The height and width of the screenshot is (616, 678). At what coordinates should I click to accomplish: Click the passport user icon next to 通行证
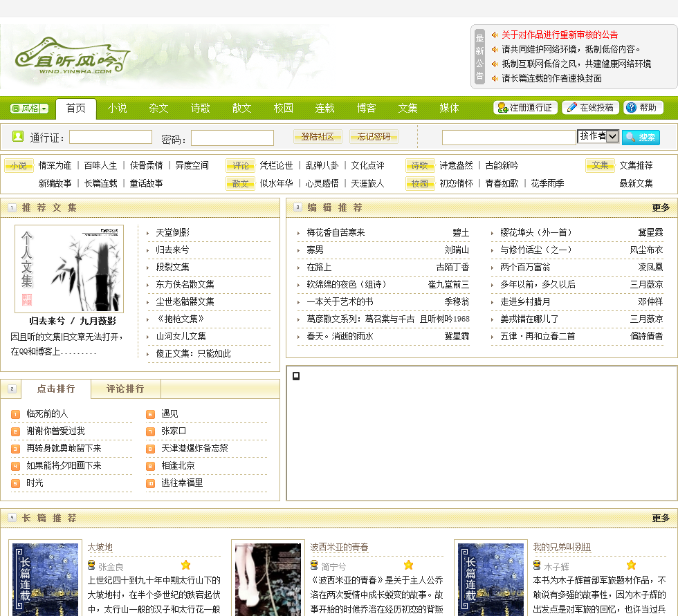click(18, 136)
